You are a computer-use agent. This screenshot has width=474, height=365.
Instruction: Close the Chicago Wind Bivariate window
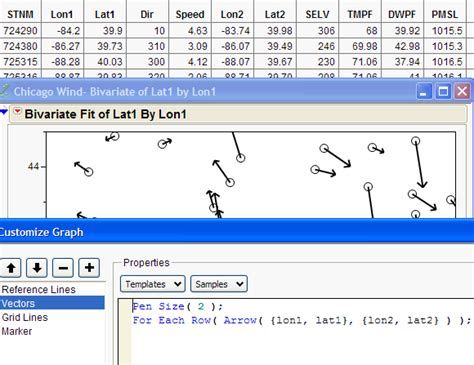click(x=462, y=91)
